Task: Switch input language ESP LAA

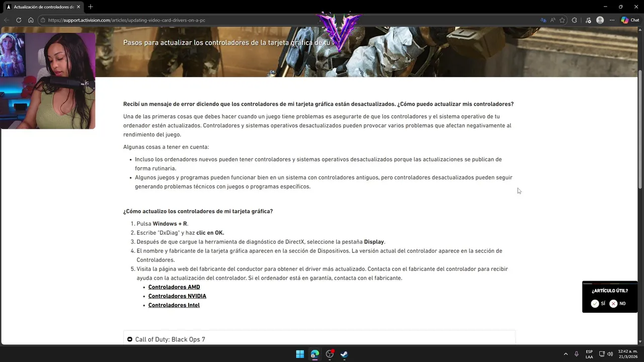Action: (589, 354)
